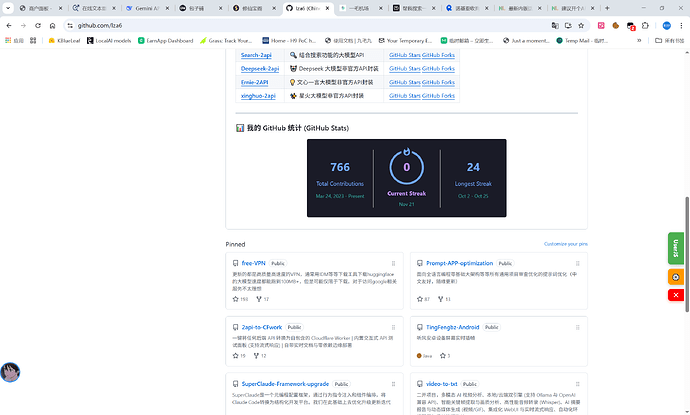Screen dimensions: 690x415
Task: Grab the Prompt-APP-optimization pin drag handle
Action: pos(578,263)
